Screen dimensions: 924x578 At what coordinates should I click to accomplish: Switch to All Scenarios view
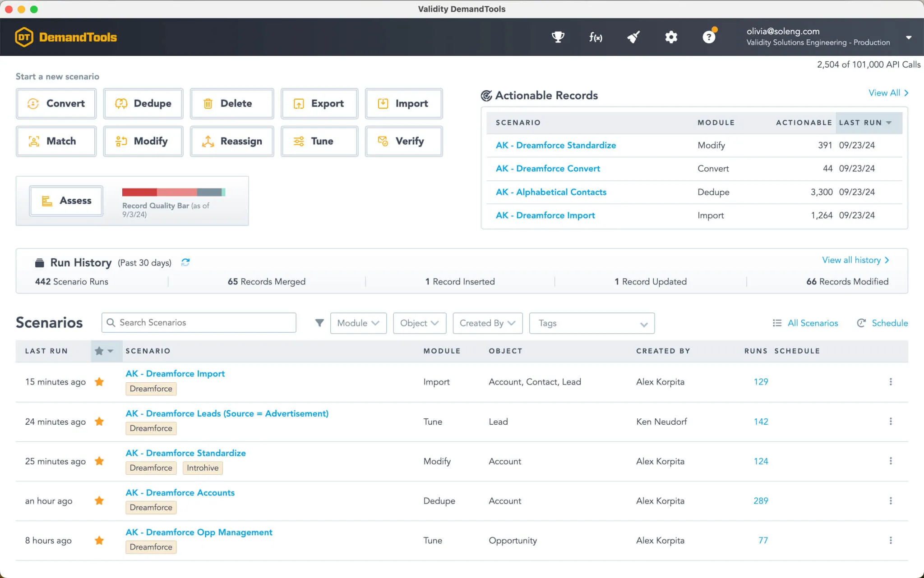click(805, 323)
